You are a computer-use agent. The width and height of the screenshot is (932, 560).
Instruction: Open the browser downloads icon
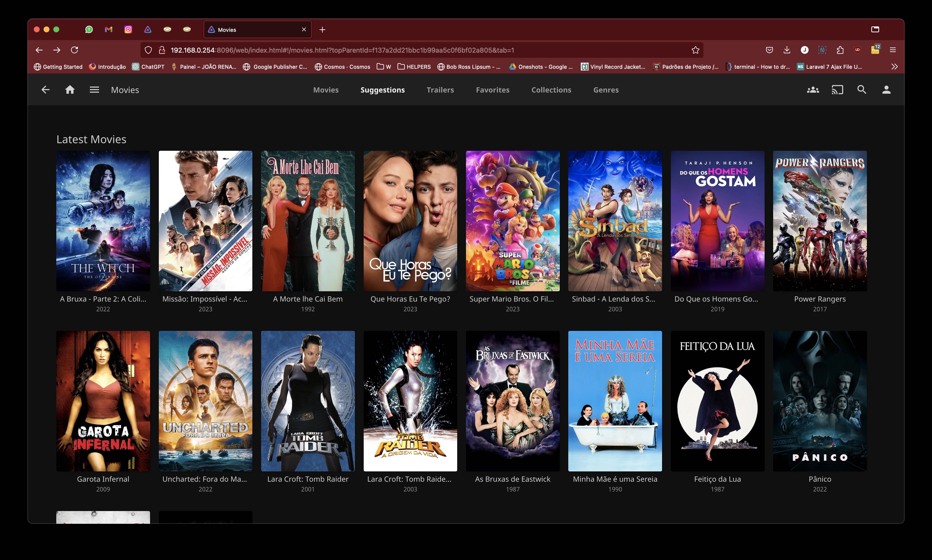tap(787, 50)
